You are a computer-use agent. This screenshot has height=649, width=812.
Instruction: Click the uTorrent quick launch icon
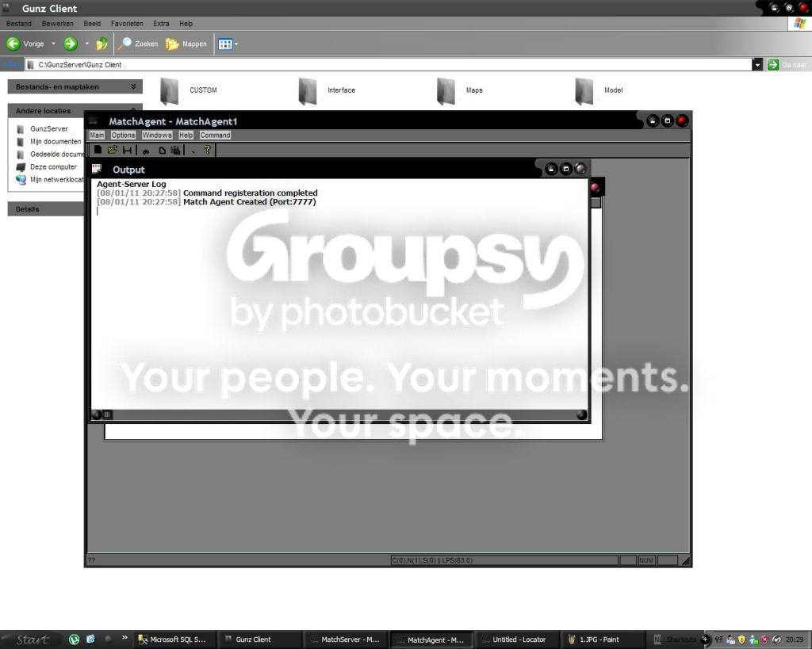tap(74, 639)
